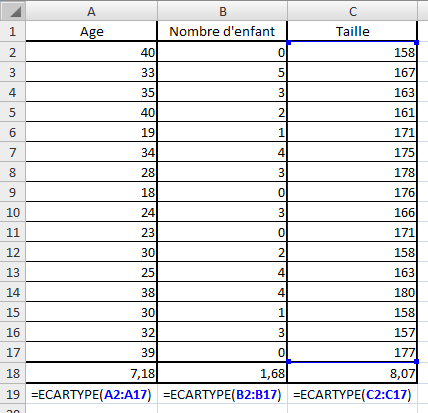This screenshot has width=428, height=413.
Task: Select the Taille cell with value 180
Action: coord(353,292)
